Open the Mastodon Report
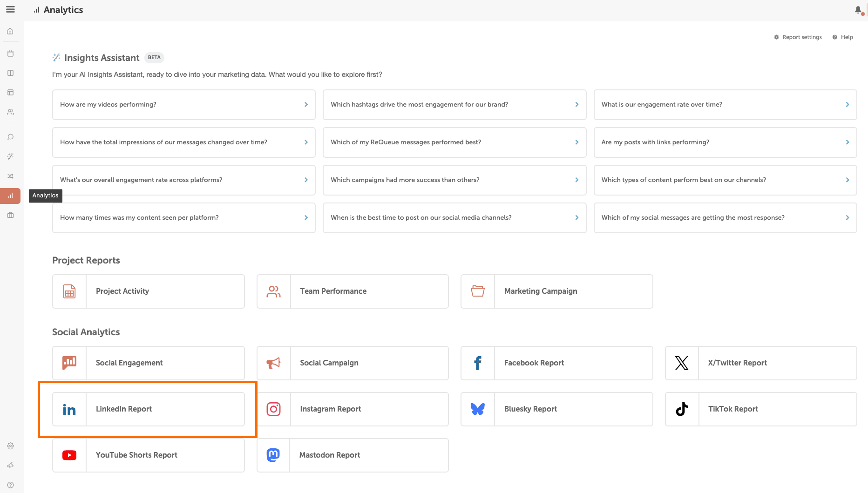Image resolution: width=868 pixels, height=493 pixels. tap(353, 455)
